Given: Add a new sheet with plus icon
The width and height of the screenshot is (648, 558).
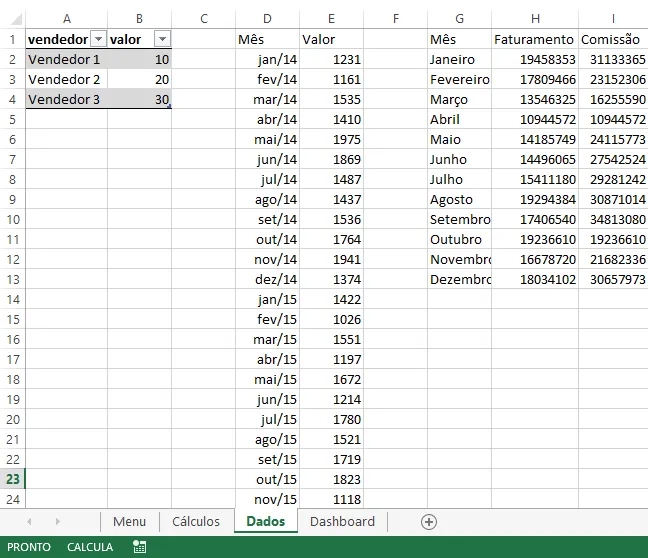Looking at the screenshot, I should pyautogui.click(x=429, y=522).
